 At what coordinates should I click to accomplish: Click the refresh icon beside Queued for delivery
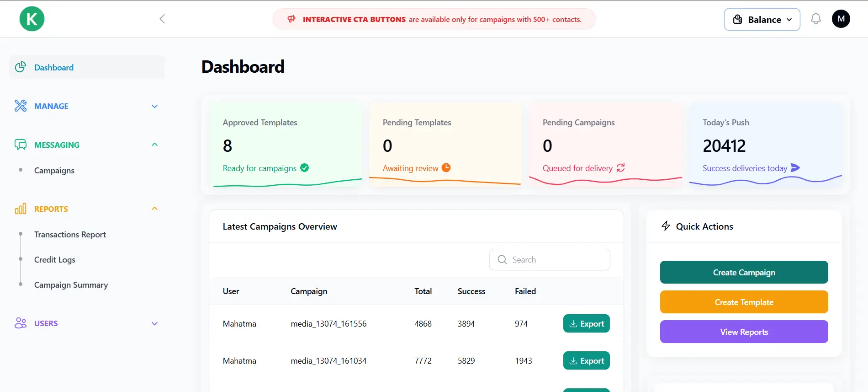click(x=620, y=168)
